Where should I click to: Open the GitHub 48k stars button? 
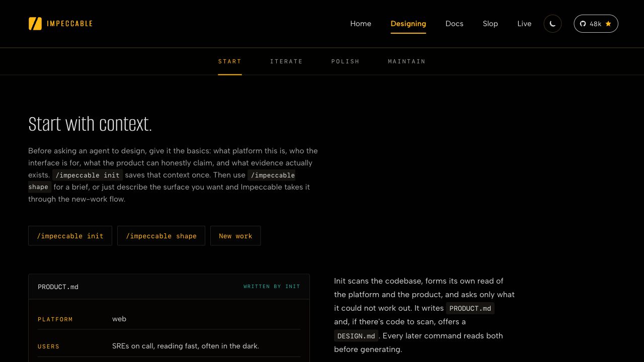coord(596,24)
